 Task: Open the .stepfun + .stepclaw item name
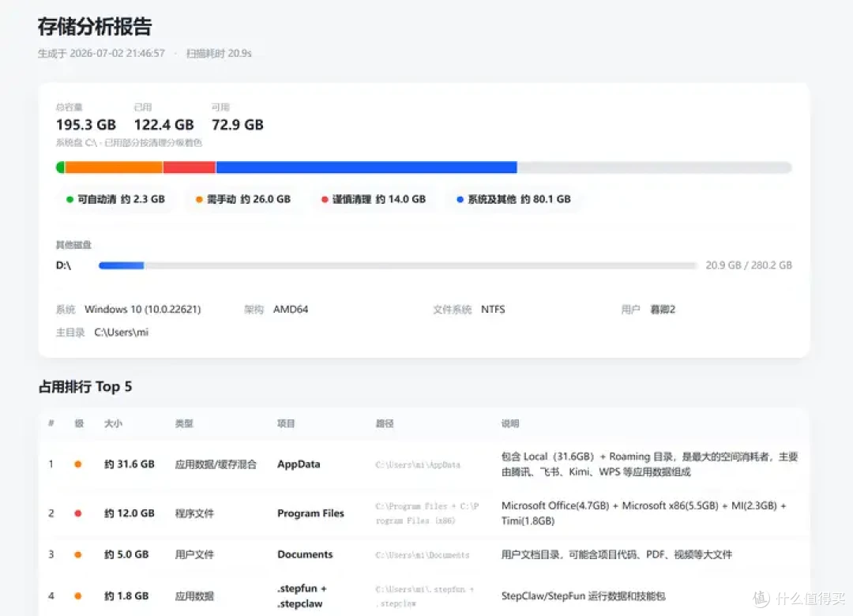click(302, 596)
